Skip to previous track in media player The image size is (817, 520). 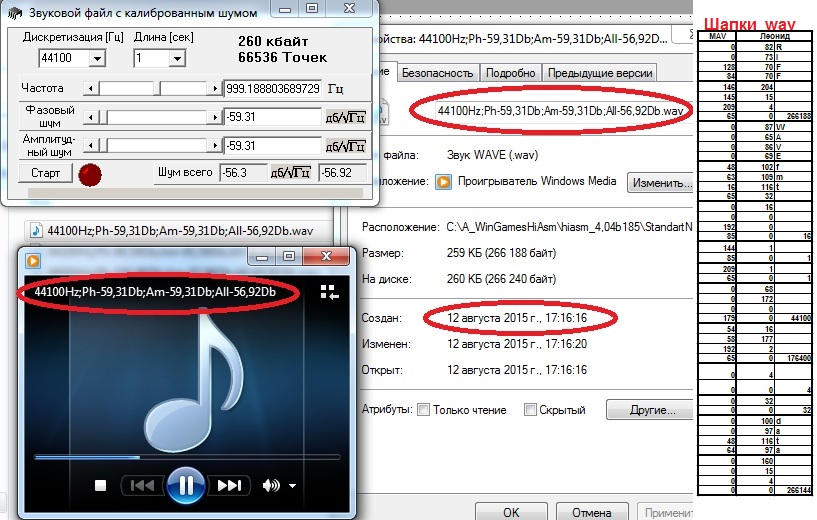click(x=142, y=486)
